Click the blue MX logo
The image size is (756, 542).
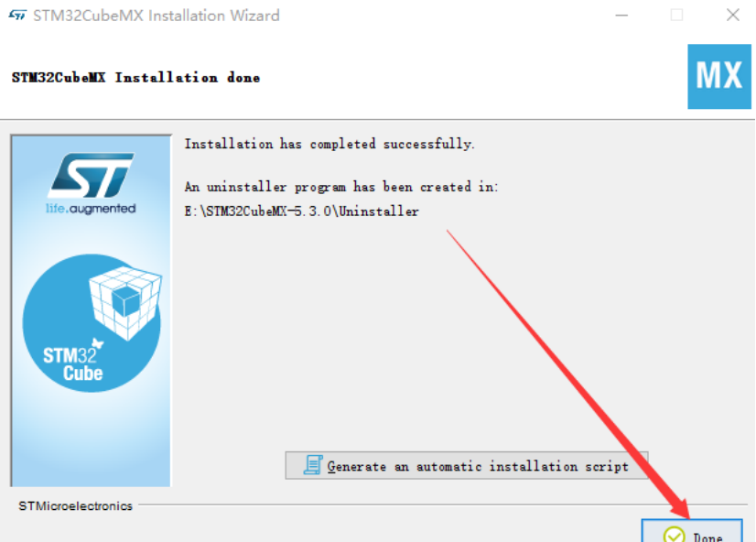[718, 77]
